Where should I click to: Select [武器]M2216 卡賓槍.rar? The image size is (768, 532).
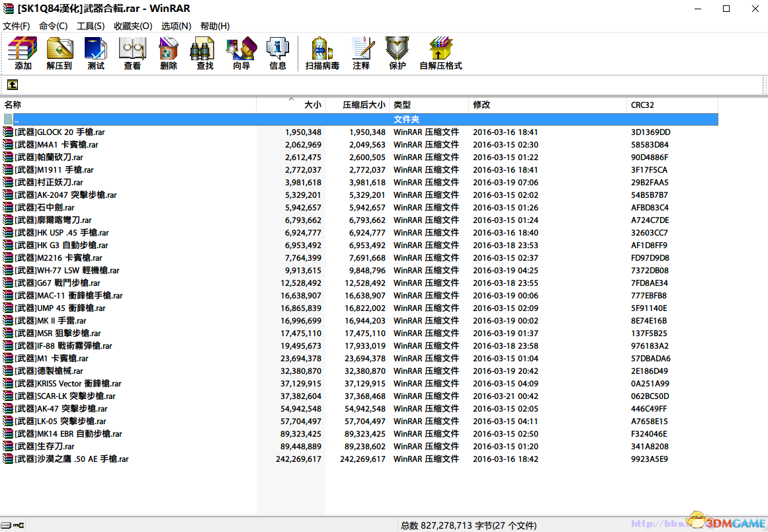(x=58, y=257)
